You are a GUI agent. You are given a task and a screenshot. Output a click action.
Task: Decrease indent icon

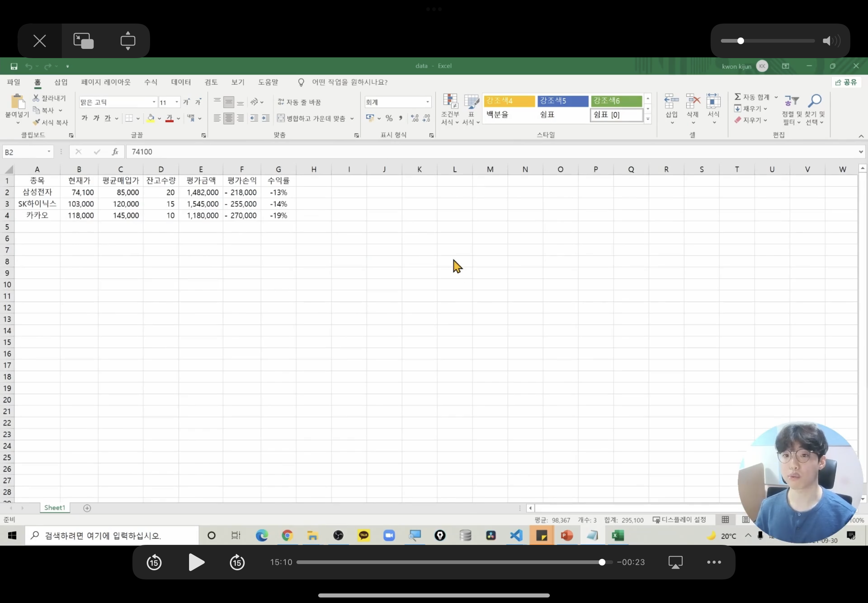tap(254, 118)
